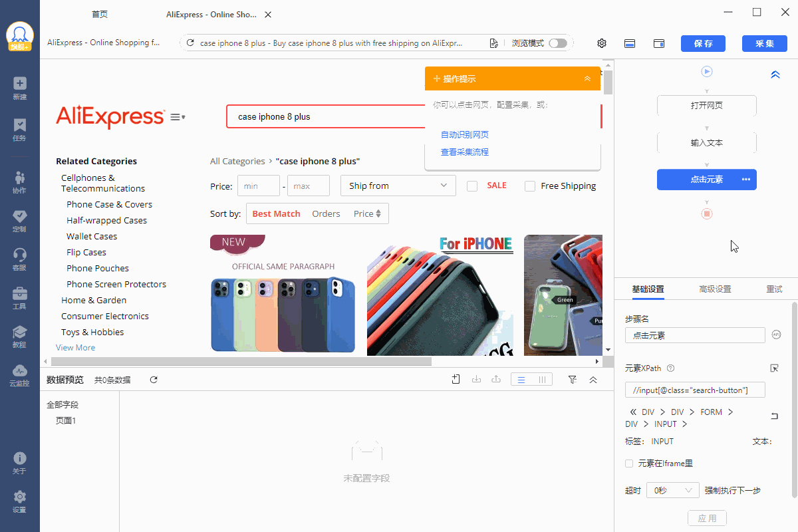Close the AliExpress tab

tap(267, 14)
